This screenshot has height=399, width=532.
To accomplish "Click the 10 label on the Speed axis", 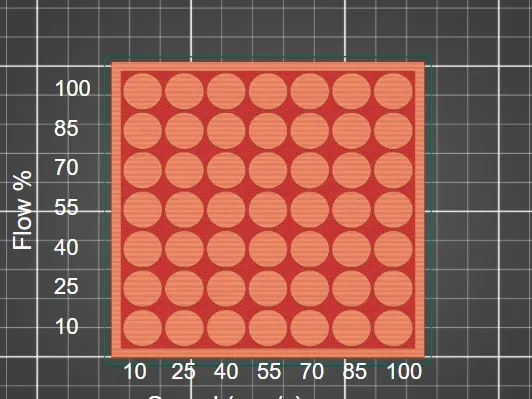I will pyautogui.click(x=135, y=371).
